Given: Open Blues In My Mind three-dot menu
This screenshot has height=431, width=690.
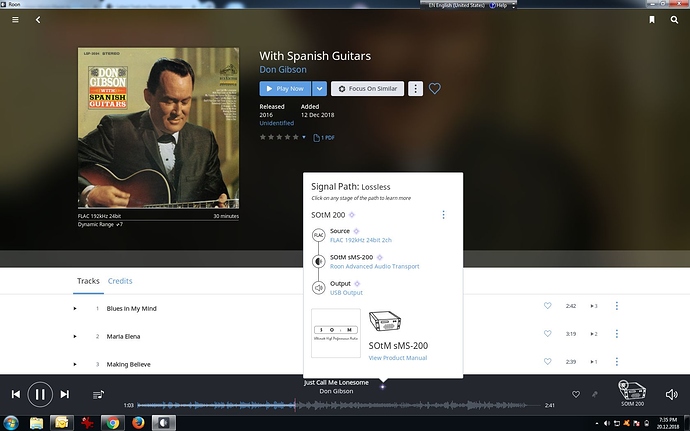Looking at the screenshot, I should coord(617,306).
